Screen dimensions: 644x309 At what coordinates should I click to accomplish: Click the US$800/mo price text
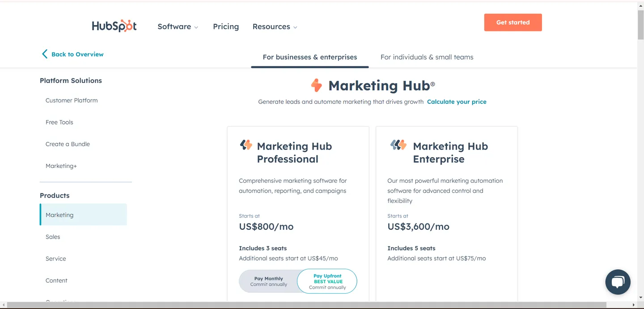pos(266,227)
